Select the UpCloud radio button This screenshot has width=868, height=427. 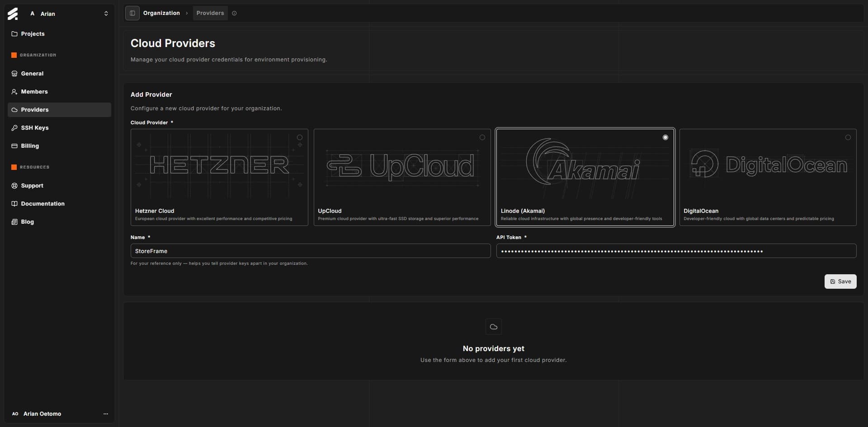pyautogui.click(x=482, y=137)
